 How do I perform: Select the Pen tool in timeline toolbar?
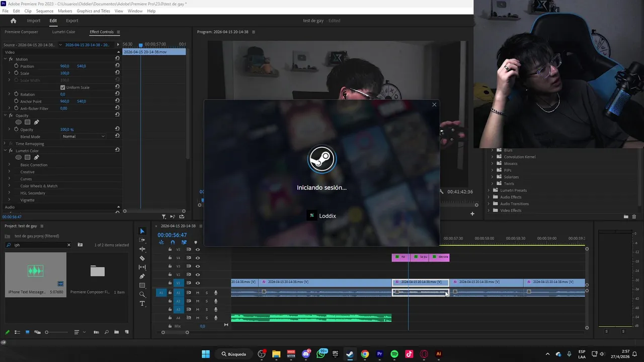point(142,277)
